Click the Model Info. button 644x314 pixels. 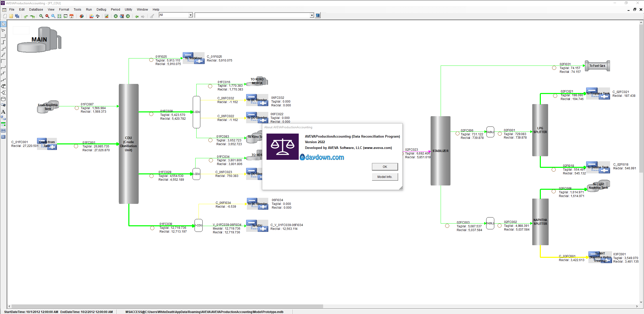coord(385,177)
